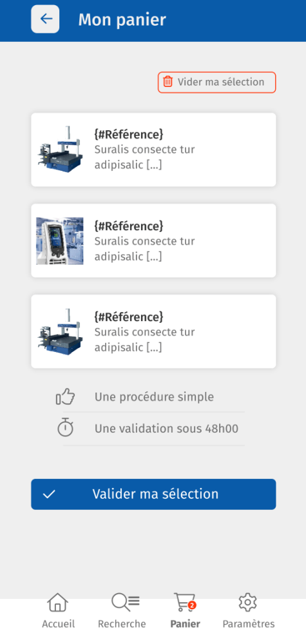Viewport: 306px width, 644px height.
Task: Open Paramètres gear icon
Action: [248, 602]
